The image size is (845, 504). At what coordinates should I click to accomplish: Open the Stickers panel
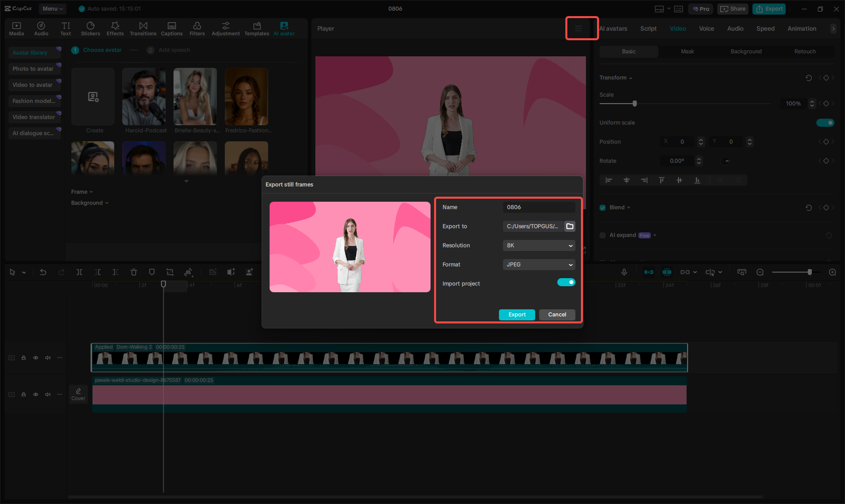coord(91,29)
